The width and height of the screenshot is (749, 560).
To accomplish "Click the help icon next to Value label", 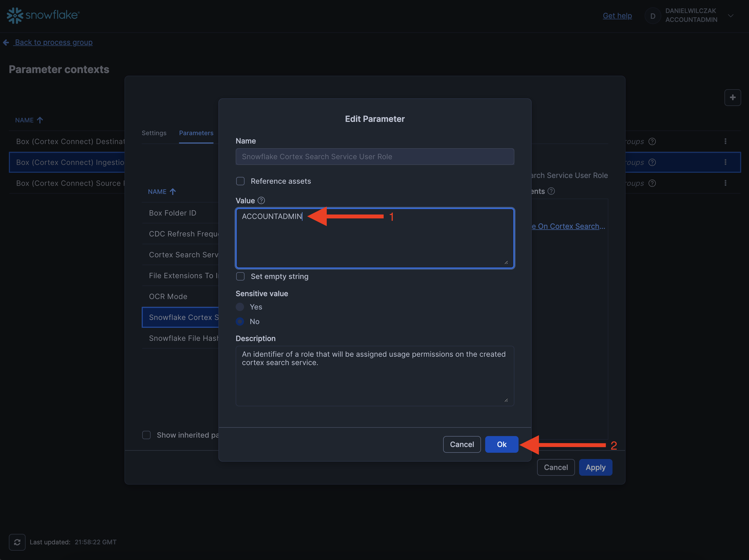I will point(261,200).
